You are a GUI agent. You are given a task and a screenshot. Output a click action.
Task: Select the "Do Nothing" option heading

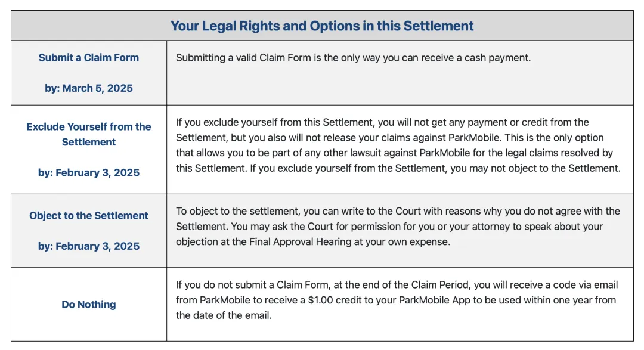[89, 305]
